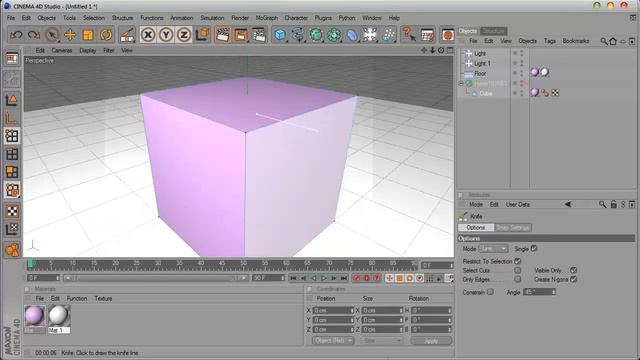Open the File menu
Screen dimensions: 640x360
coord(11,18)
